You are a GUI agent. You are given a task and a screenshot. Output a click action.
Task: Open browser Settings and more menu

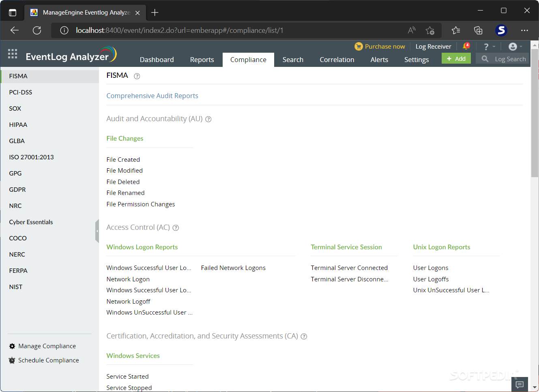[524, 30]
